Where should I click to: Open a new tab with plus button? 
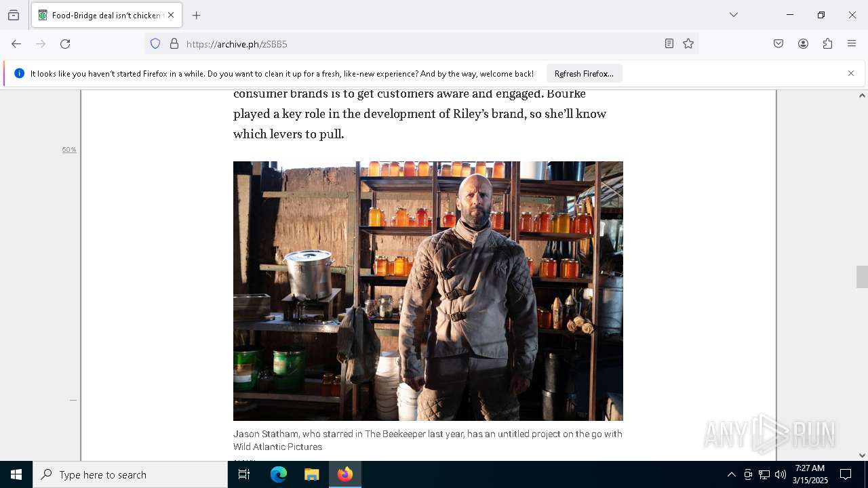(197, 15)
